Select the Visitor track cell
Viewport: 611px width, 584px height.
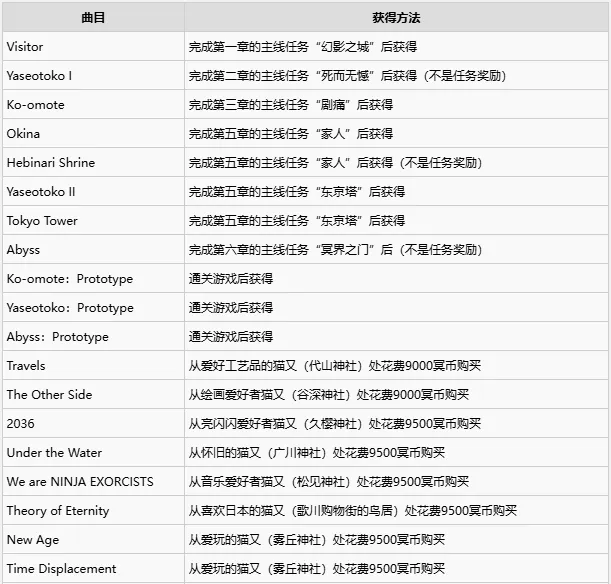(x=93, y=46)
